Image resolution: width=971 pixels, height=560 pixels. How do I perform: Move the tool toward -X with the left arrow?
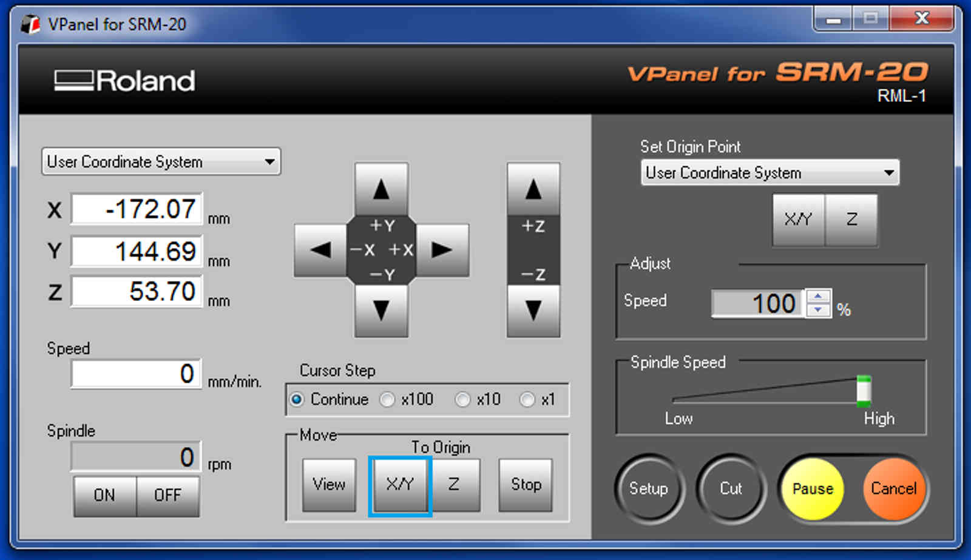[320, 250]
